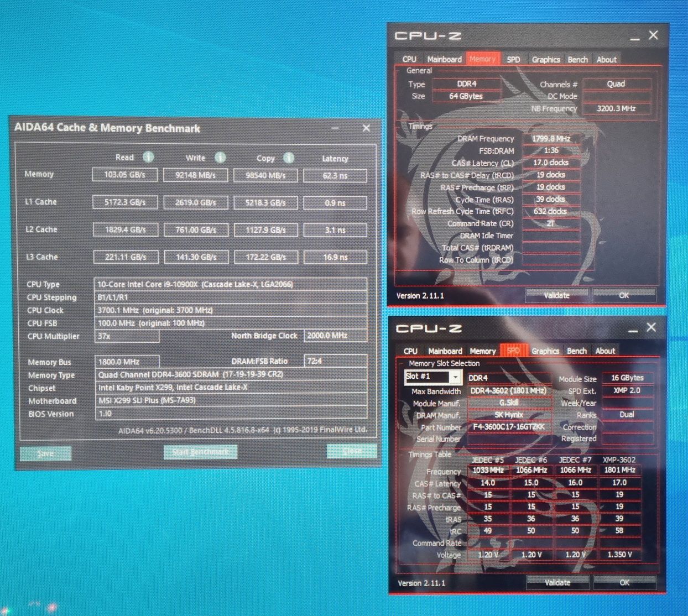Open the Slot #1 dropdown in CPU-Z SPD
Viewport: 688px width, 616px height.
[455, 377]
